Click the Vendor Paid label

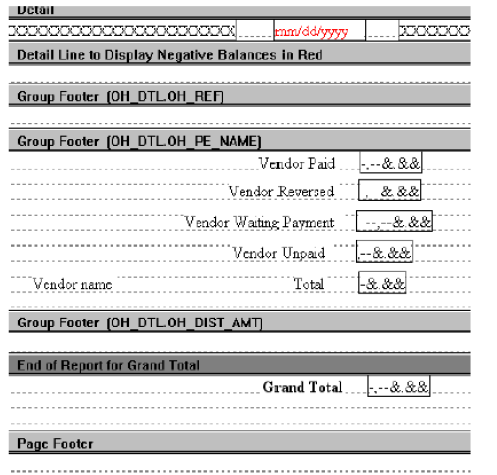(297, 163)
